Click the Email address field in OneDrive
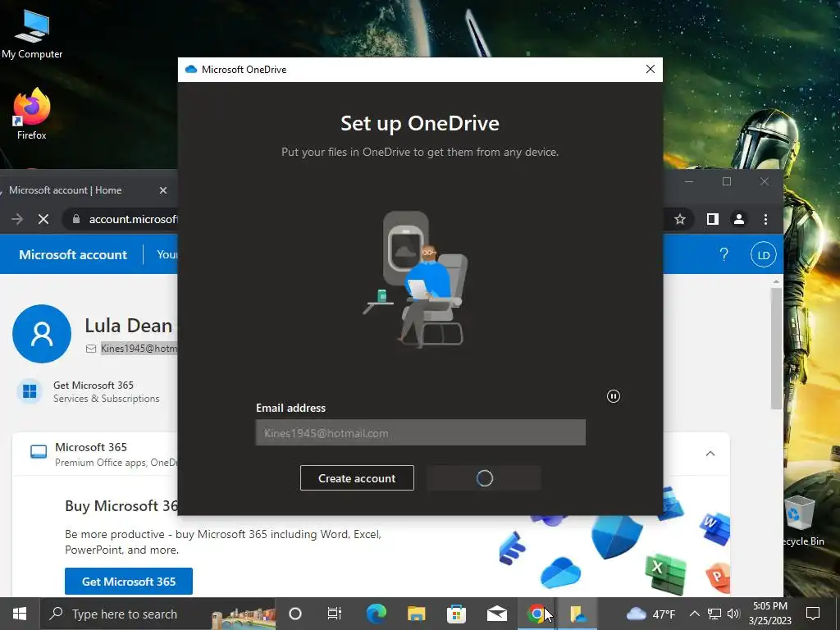 (421, 432)
